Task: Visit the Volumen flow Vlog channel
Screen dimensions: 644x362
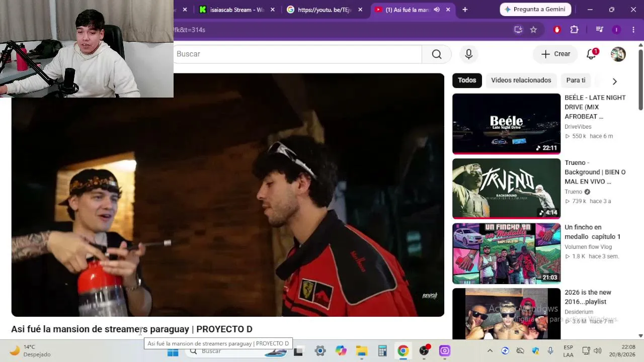Action: pyautogui.click(x=588, y=247)
